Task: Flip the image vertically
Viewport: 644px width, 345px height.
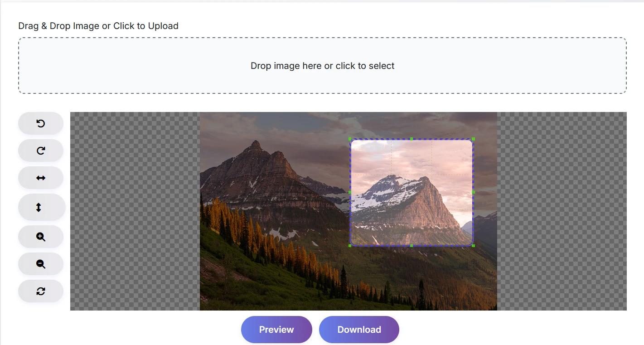Action: 41,207
